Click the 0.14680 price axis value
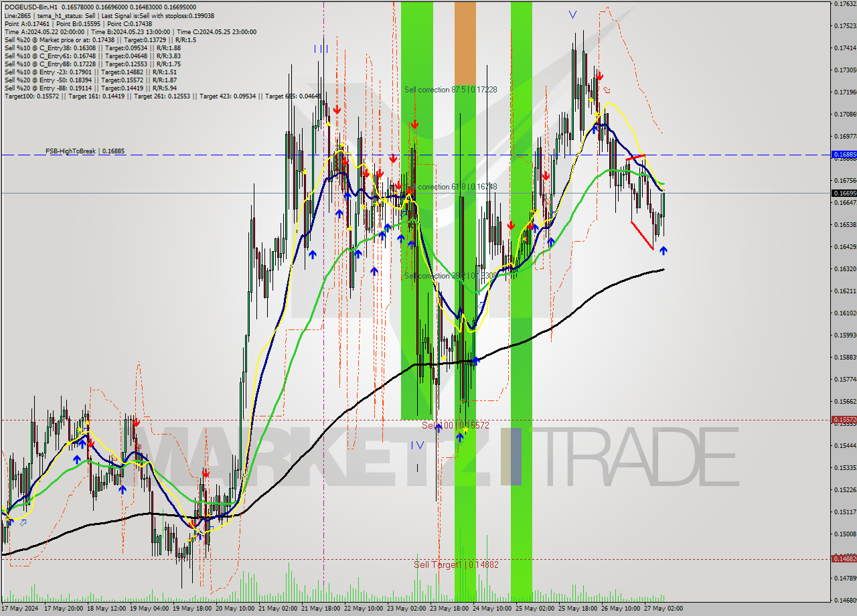This screenshot has width=857, height=616. pyautogui.click(x=846, y=600)
